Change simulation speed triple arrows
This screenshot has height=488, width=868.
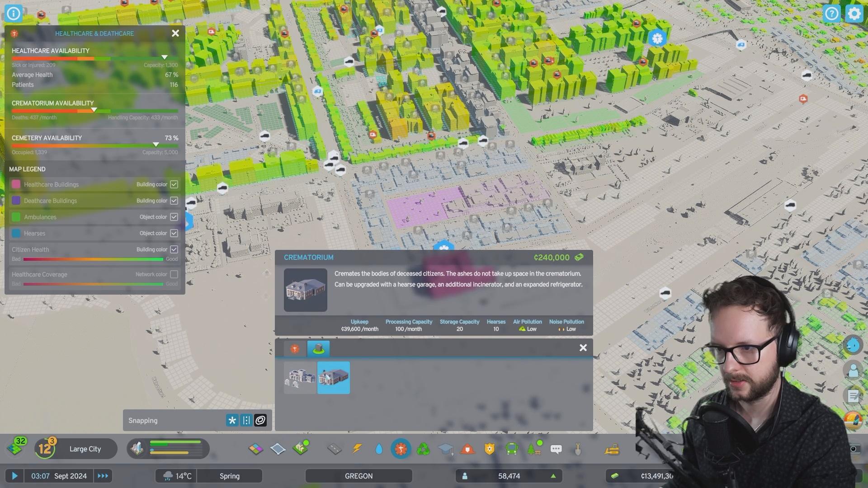coord(103,476)
